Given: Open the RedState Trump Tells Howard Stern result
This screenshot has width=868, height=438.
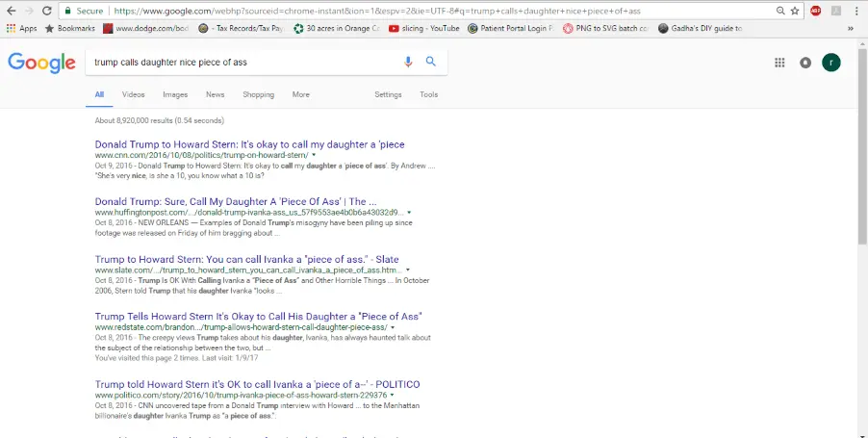Looking at the screenshot, I should [259, 316].
